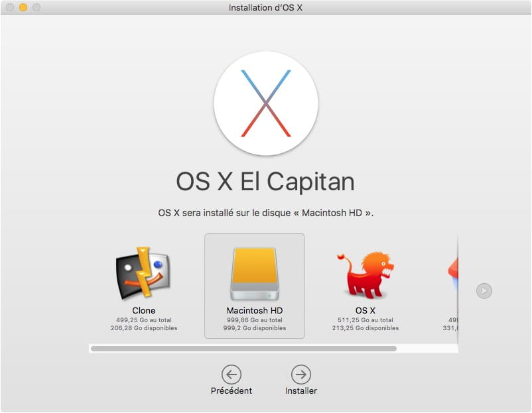Select the Clone disk icon

pos(143,273)
